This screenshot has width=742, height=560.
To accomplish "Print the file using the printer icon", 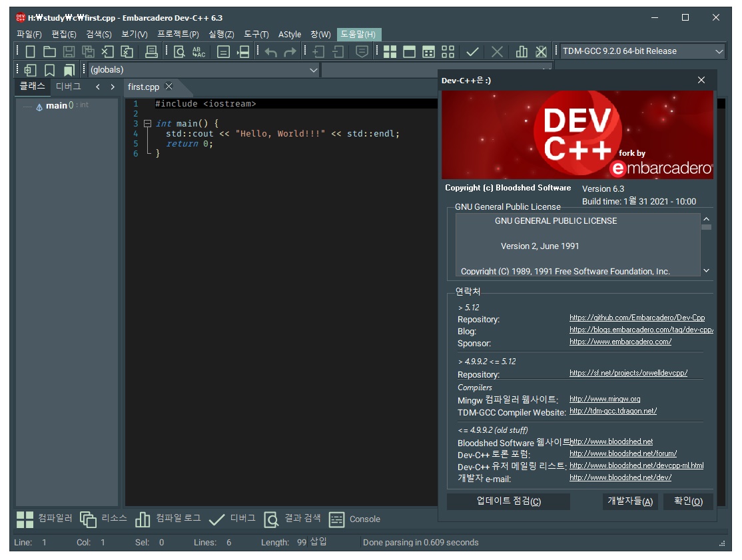I will [x=151, y=51].
